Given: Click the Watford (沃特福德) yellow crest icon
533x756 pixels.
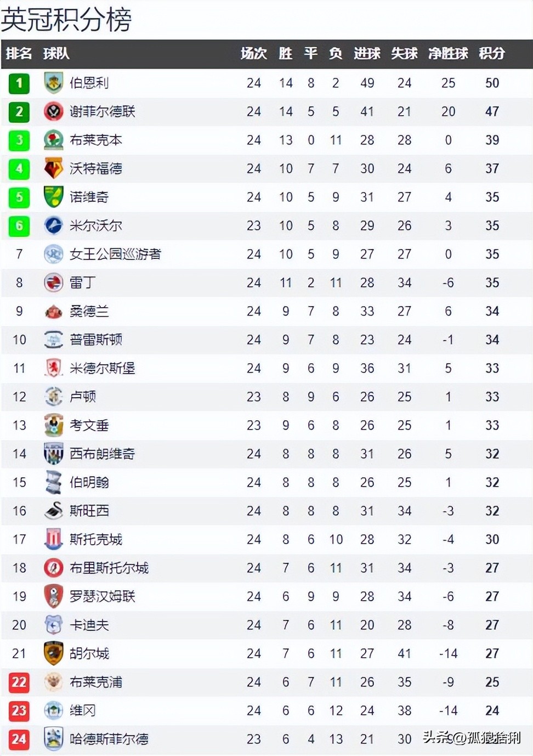Looking at the screenshot, I should pyautogui.click(x=53, y=168).
